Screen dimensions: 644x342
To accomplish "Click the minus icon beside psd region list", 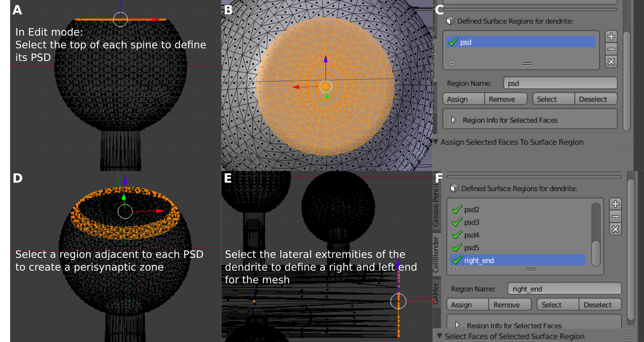I will 611,49.
